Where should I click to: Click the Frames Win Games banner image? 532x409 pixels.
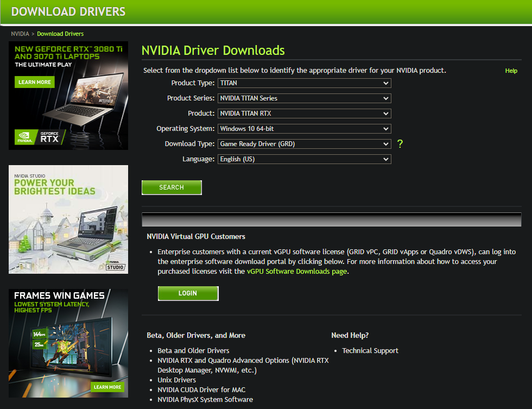tap(68, 343)
